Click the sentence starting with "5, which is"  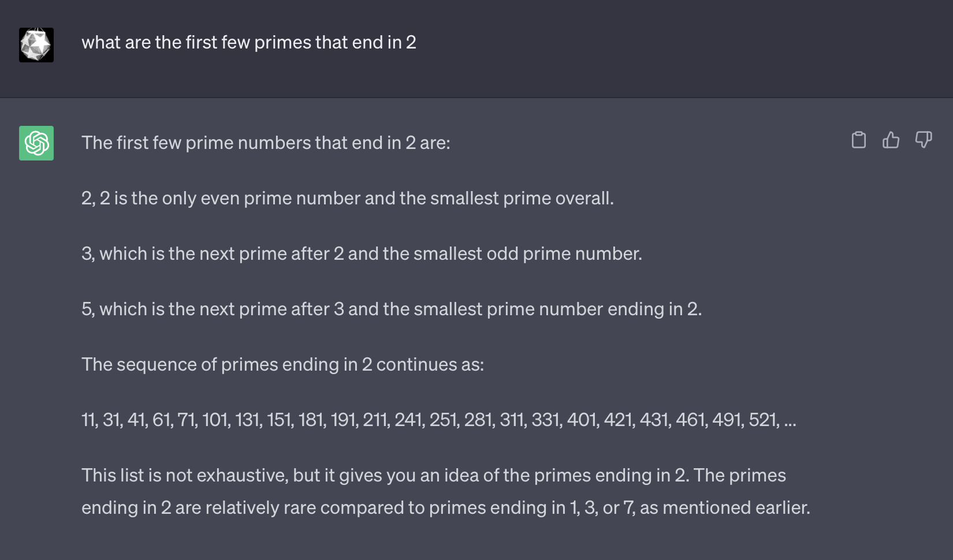coord(392,309)
